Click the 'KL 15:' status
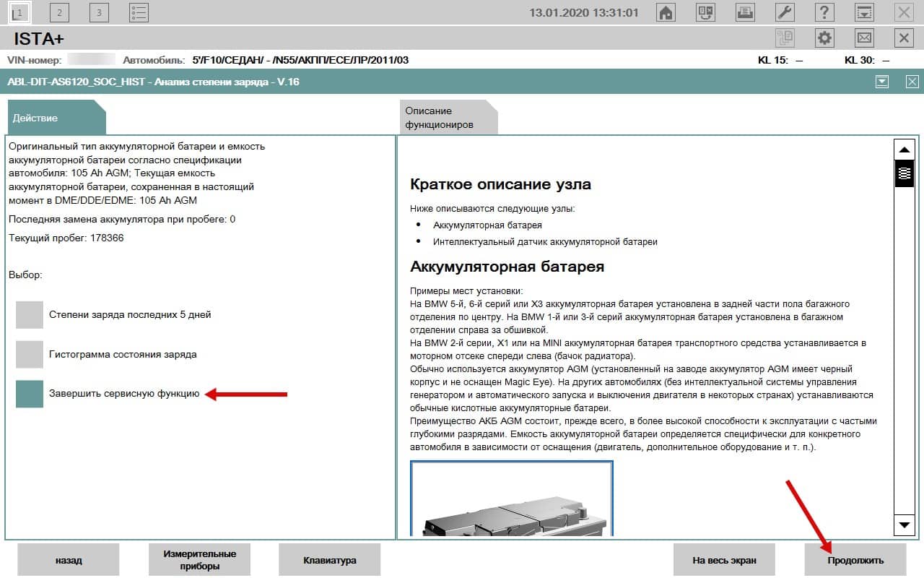Screen dimensions: 924x578 pyautogui.click(x=780, y=60)
